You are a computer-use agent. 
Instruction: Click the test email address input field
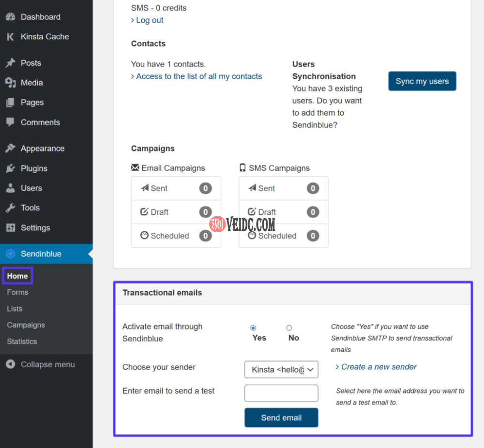[281, 393]
